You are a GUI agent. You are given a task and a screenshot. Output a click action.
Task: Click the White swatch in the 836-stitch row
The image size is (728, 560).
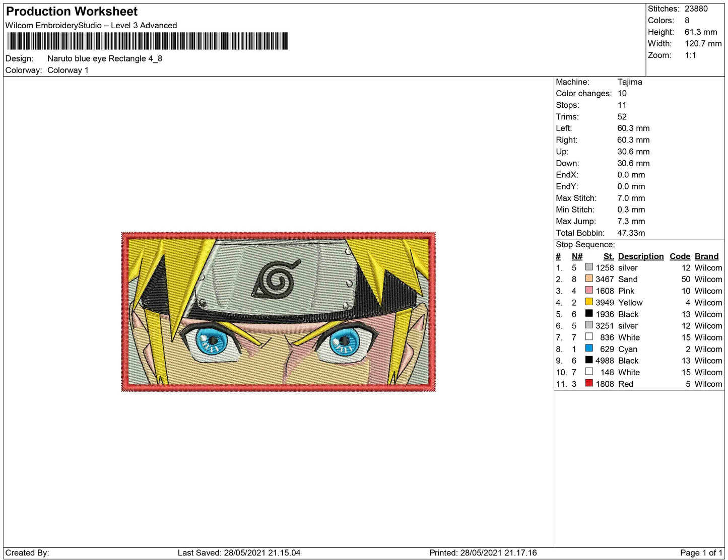pyautogui.click(x=589, y=336)
